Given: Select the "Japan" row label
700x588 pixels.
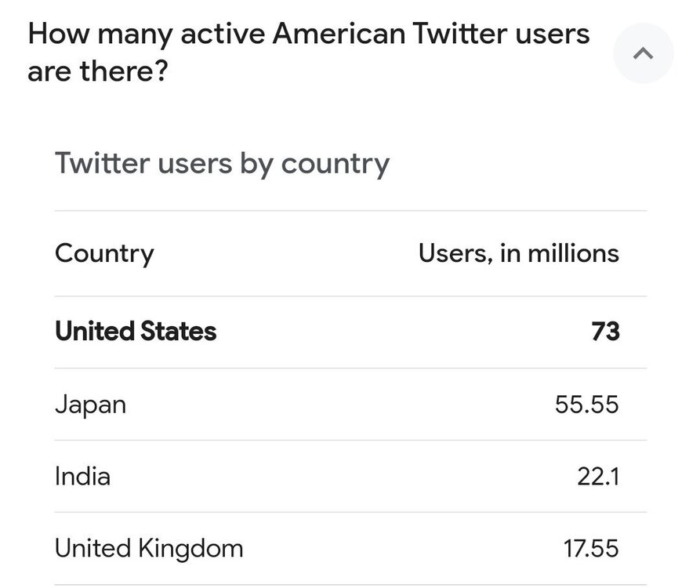Looking at the screenshot, I should point(90,404).
